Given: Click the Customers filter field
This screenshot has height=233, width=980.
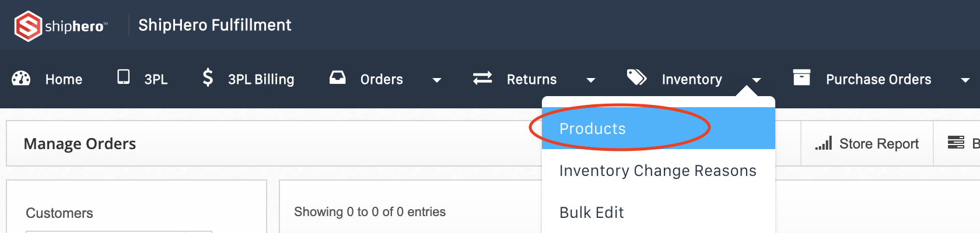Looking at the screenshot, I should [x=119, y=232].
